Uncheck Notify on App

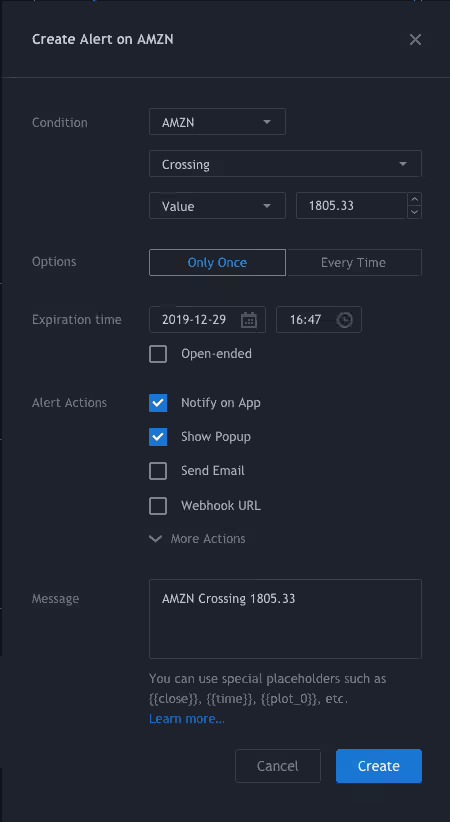click(x=158, y=403)
